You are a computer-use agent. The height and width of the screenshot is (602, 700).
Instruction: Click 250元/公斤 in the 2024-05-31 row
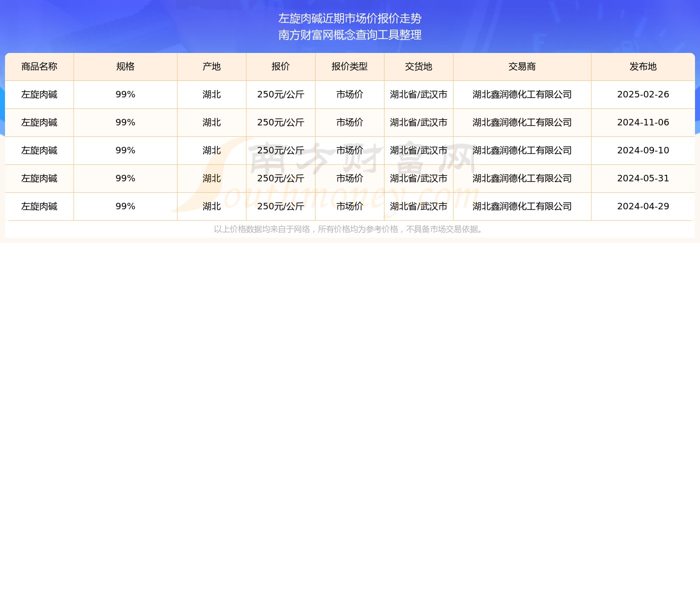281,178
